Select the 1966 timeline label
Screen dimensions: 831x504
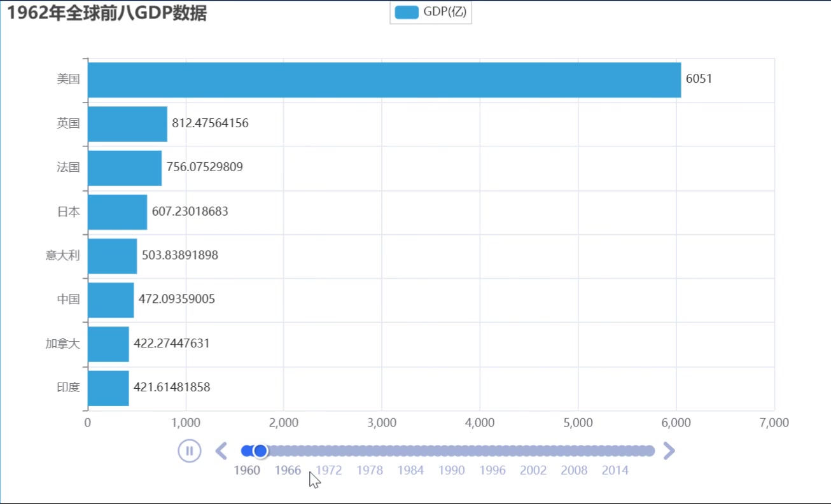(x=288, y=470)
